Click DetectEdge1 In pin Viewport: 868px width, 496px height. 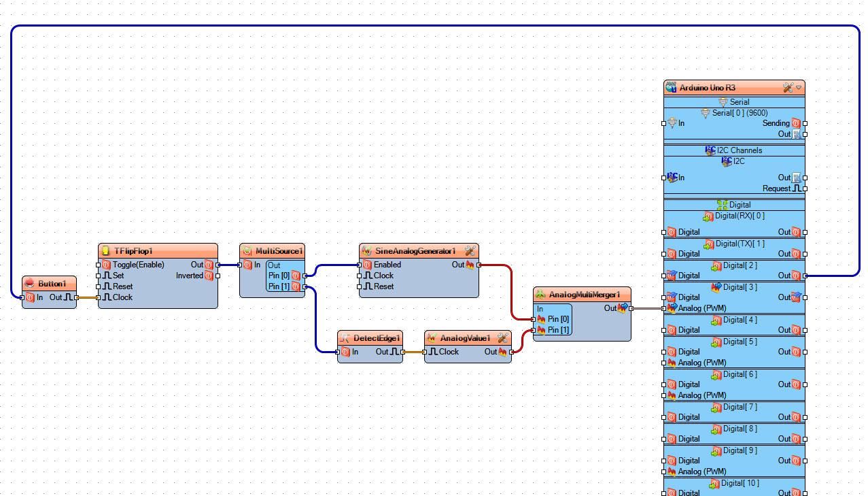click(x=338, y=352)
